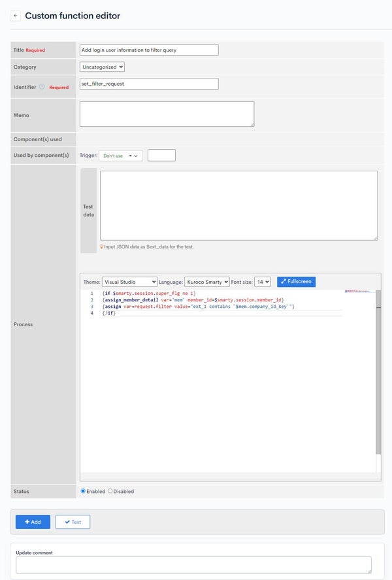Click the Test button

point(73,522)
